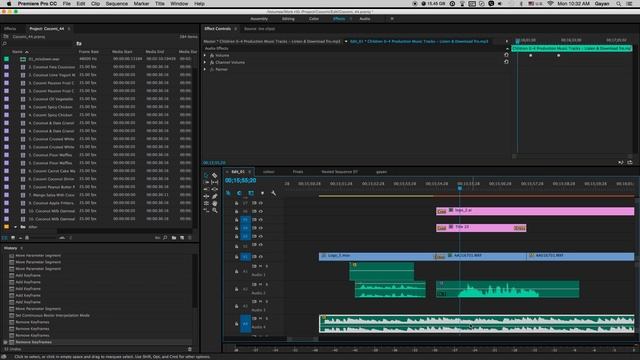Select the Zoom magnifier tool
This screenshot has width=640, height=360.
[215, 211]
